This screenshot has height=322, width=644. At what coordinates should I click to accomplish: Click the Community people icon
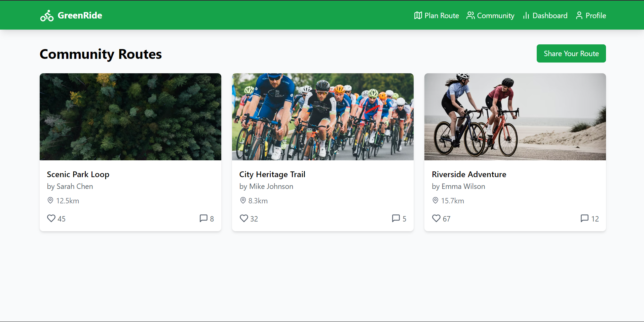coord(470,15)
